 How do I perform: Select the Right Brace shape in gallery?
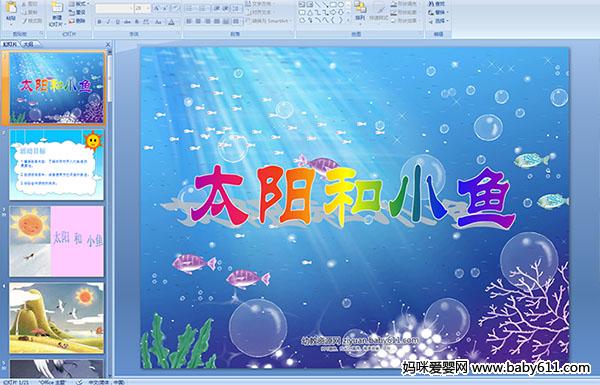(341, 20)
